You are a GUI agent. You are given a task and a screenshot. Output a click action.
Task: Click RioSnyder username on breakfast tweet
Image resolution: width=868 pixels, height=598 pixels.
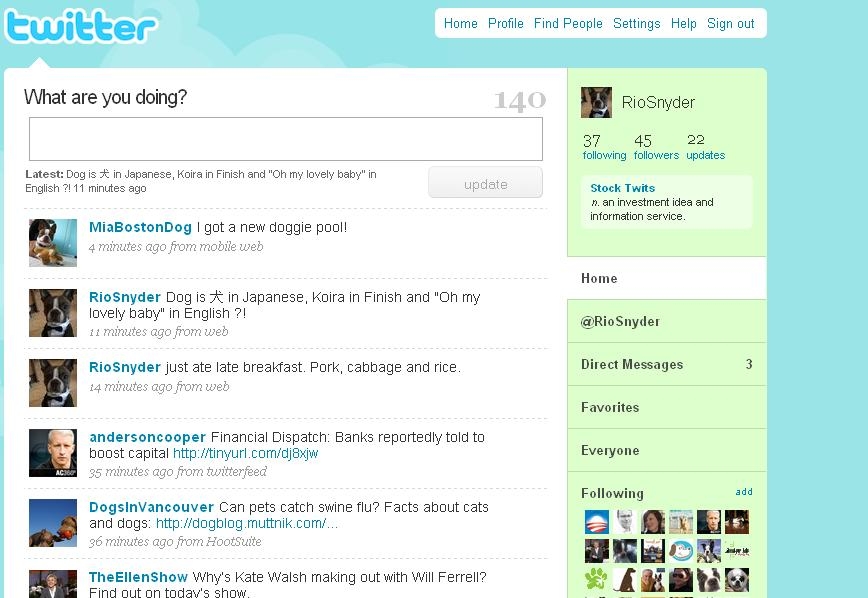click(125, 367)
